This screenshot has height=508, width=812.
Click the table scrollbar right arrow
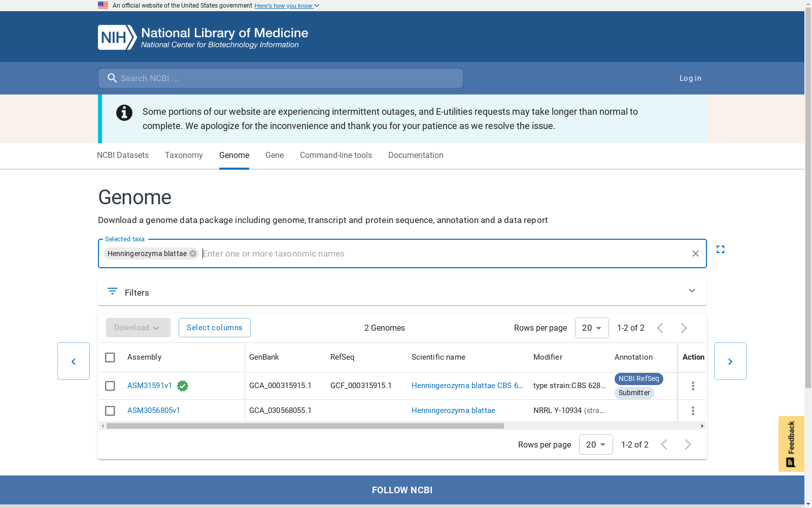[702, 426]
